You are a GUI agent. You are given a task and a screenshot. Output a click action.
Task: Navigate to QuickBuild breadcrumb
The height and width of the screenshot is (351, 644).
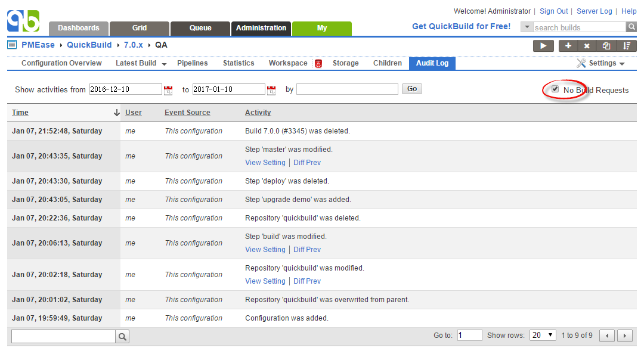coord(89,45)
